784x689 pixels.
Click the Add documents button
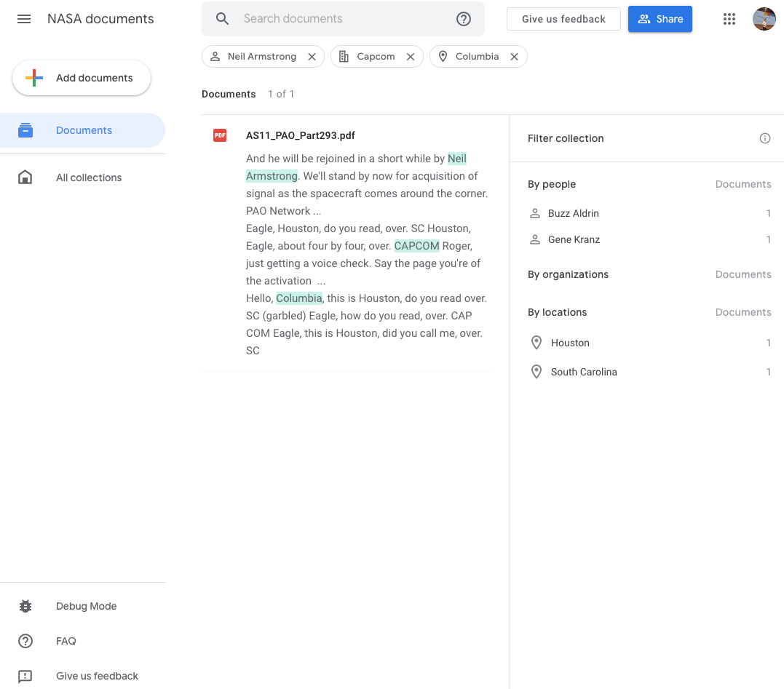point(82,78)
